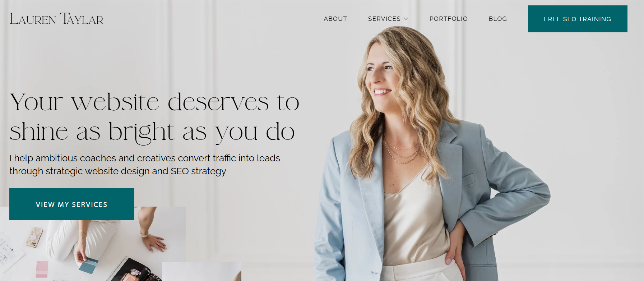
Task: Click the Free SEO Training button
Action: [577, 19]
